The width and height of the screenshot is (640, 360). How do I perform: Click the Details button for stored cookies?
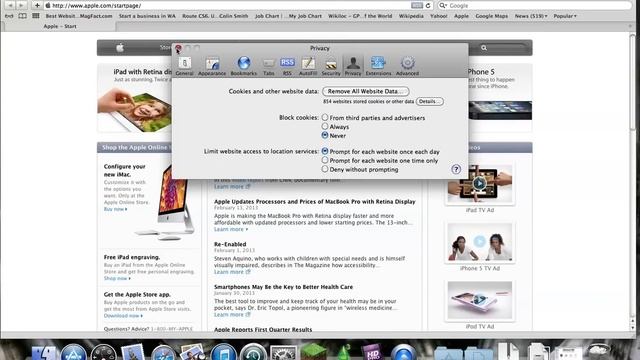point(430,101)
